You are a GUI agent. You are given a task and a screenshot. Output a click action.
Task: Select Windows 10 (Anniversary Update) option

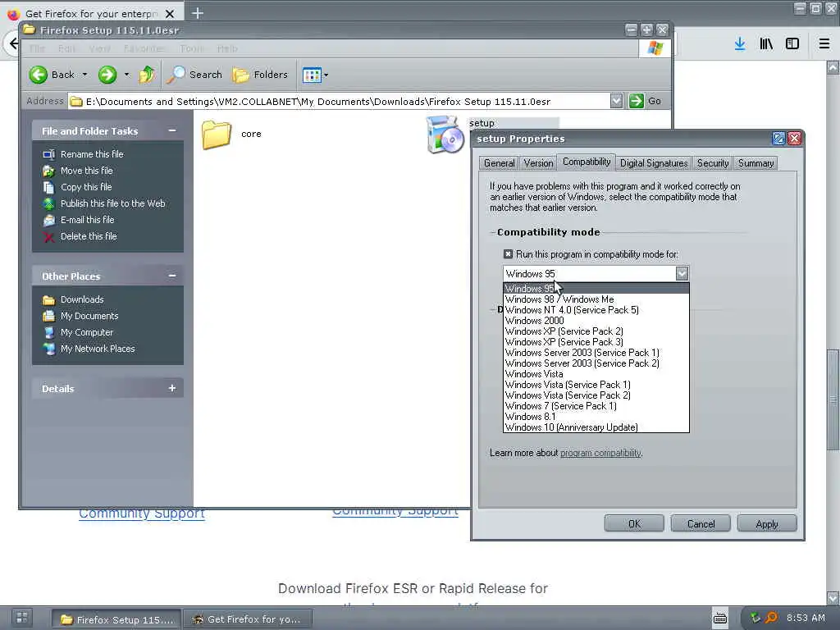[x=596, y=427]
